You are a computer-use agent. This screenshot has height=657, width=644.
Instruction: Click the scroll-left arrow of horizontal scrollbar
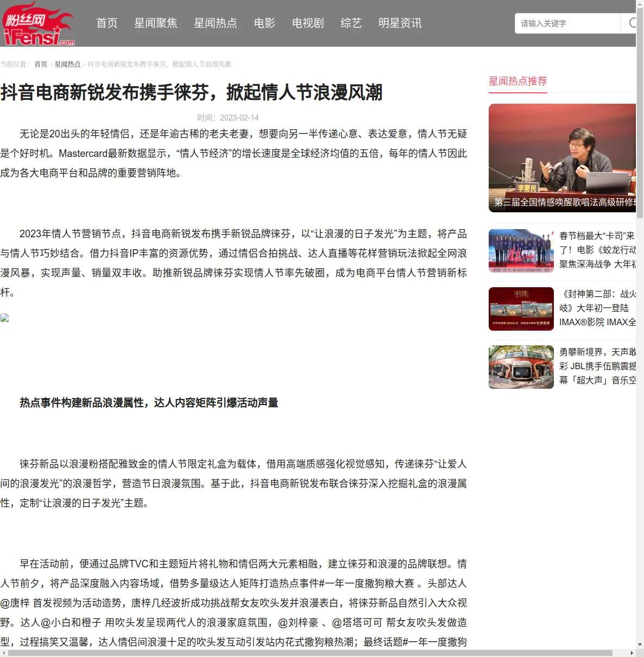4,653
